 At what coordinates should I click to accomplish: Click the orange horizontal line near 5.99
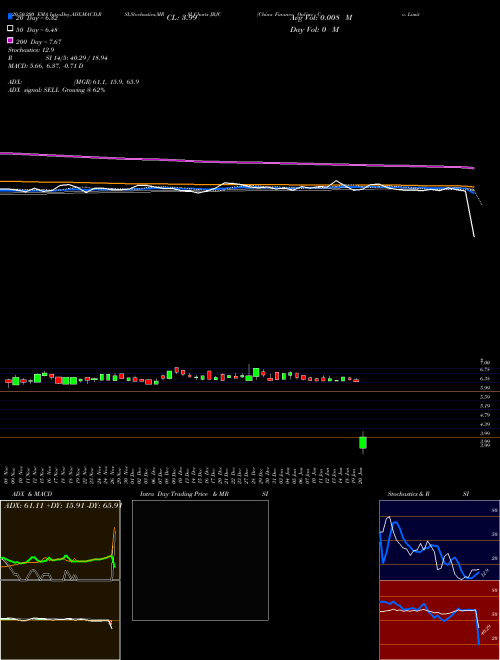250,391
